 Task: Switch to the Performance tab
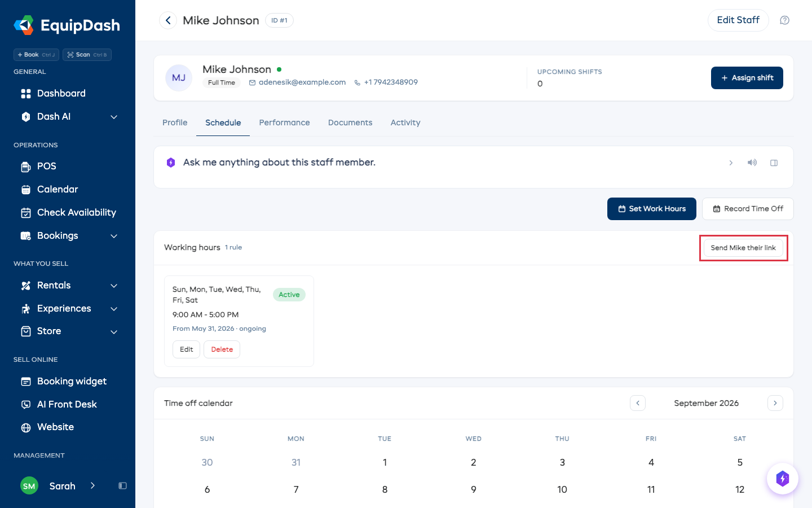pos(284,122)
